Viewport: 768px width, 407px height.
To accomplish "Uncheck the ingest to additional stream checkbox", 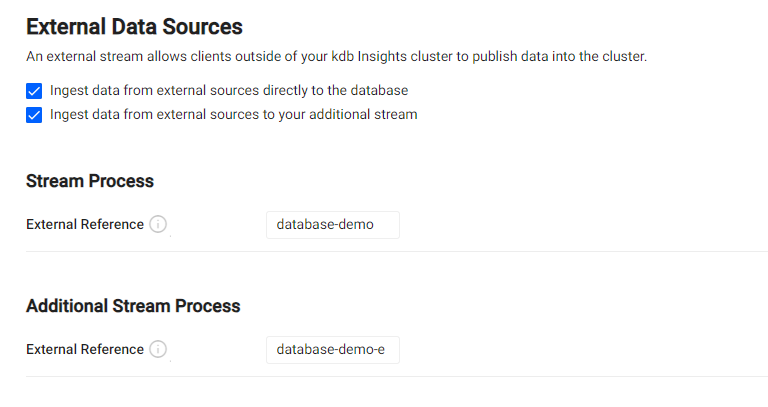I will pyautogui.click(x=34, y=115).
